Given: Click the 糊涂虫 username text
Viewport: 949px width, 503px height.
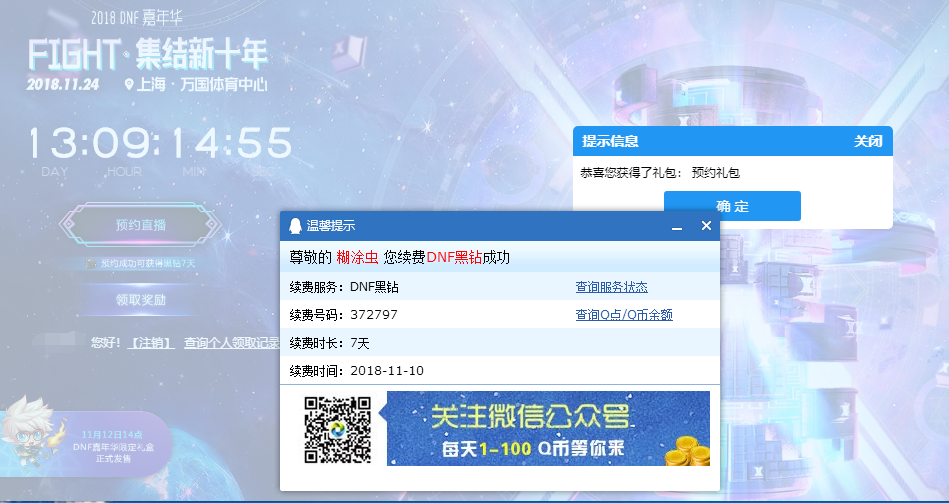Looking at the screenshot, I should (357, 257).
